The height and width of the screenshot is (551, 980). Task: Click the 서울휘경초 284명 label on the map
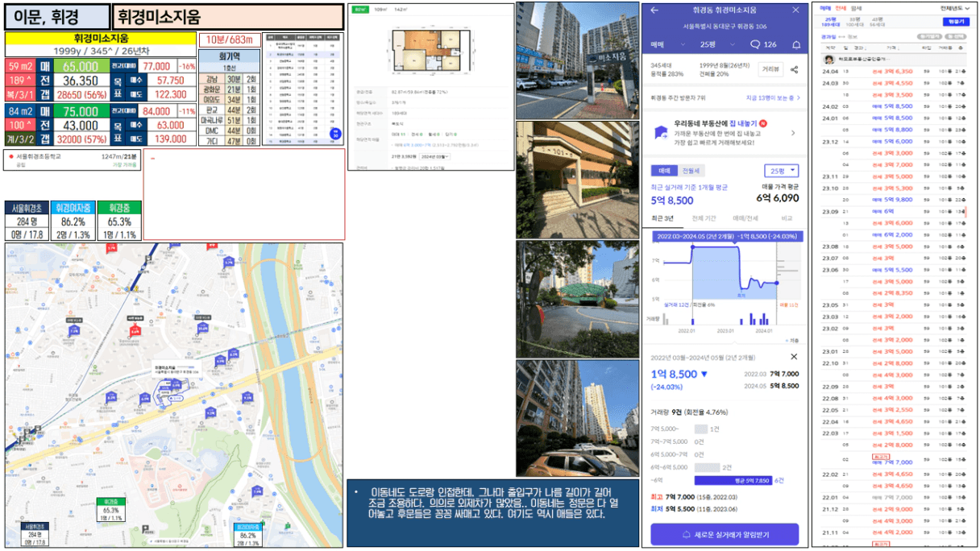[x=35, y=534]
